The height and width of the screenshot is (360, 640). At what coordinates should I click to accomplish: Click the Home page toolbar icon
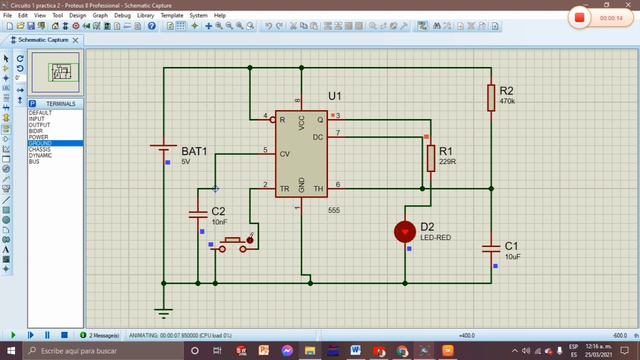(x=55, y=26)
